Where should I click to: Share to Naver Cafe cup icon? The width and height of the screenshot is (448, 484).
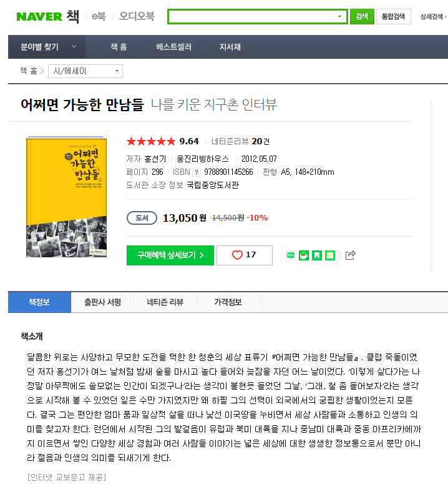304,255
